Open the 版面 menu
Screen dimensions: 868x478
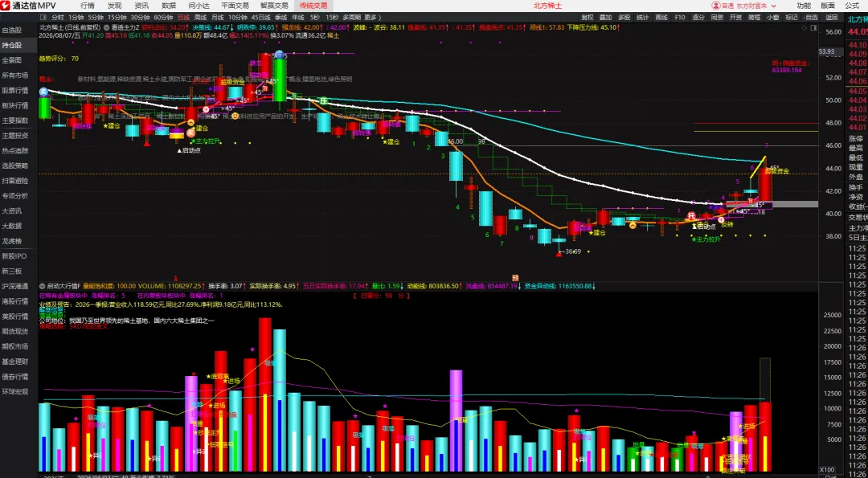(828, 6)
